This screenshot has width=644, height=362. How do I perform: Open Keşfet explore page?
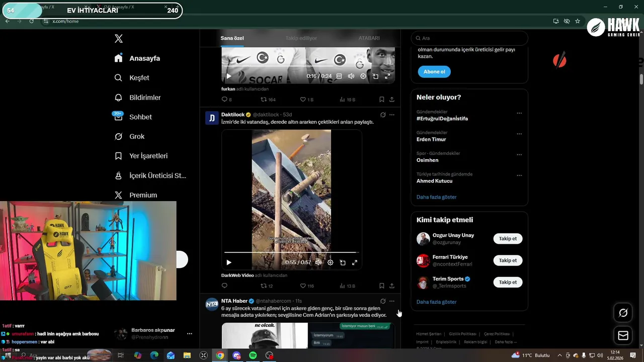click(x=132, y=78)
